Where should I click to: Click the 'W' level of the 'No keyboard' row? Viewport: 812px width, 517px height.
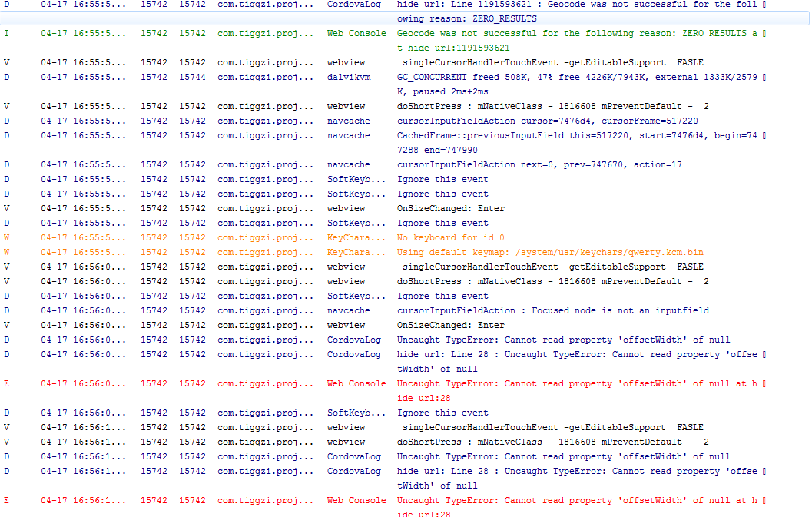[7, 237]
